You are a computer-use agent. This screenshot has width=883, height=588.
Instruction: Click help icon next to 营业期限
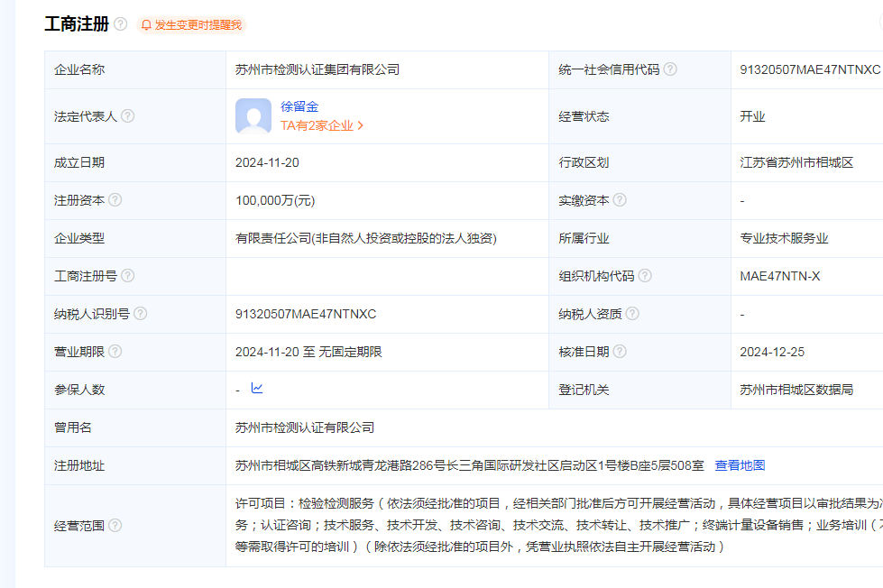point(115,352)
